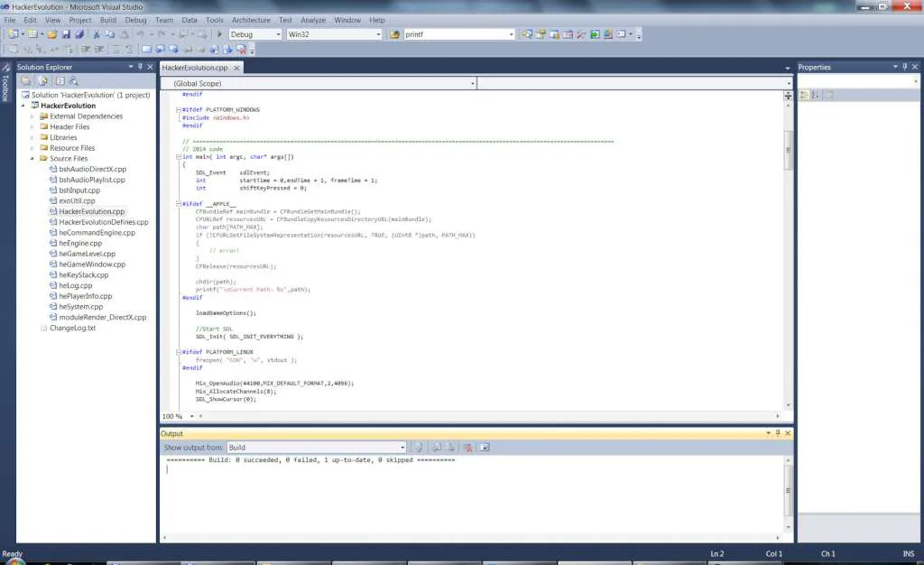Image resolution: width=924 pixels, height=565 pixels.
Task: Close the HackerEvolution.cpp tab
Action: click(x=236, y=69)
